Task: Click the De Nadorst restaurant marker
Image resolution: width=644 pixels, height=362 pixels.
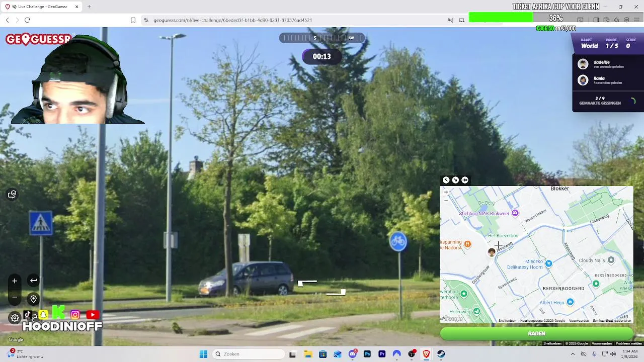Action: pos(468,244)
